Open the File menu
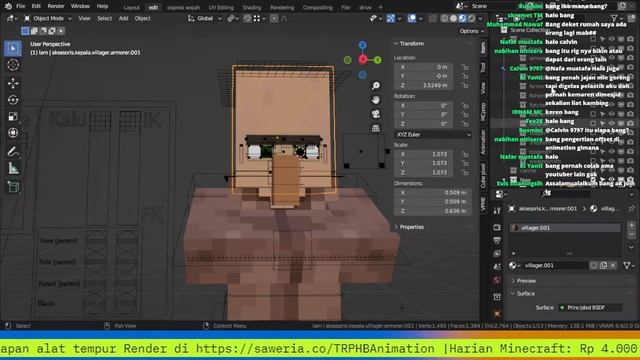Screen dimensions: 640x360 [x=20, y=6]
